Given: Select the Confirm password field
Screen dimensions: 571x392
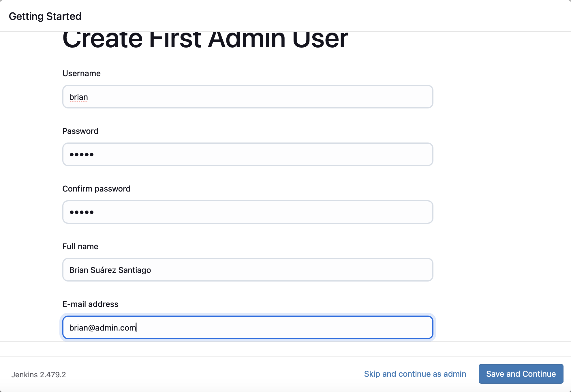Looking at the screenshot, I should point(247,212).
